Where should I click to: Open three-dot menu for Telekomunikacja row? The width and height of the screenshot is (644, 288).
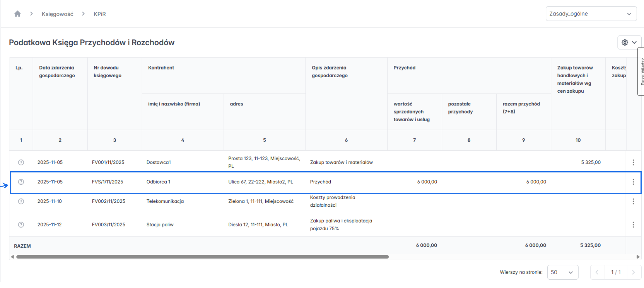click(633, 201)
